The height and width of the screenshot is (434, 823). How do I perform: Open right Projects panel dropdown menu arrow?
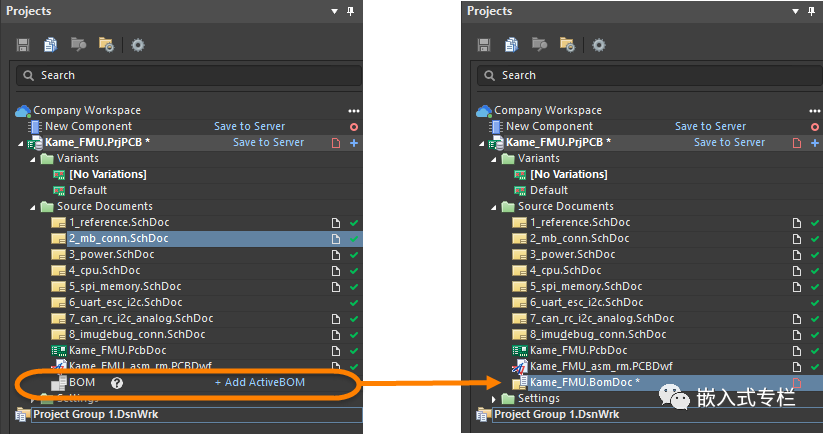[795, 11]
